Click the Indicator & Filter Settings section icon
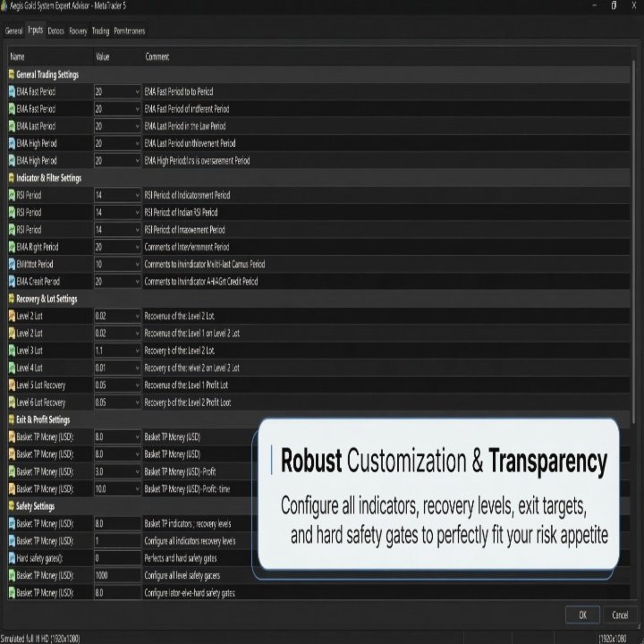 (x=12, y=178)
